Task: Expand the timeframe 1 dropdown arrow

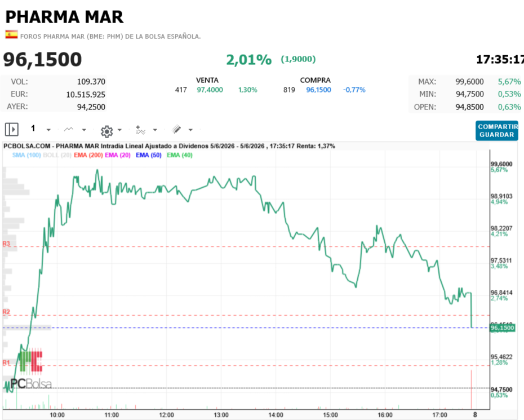Action: coord(48,130)
